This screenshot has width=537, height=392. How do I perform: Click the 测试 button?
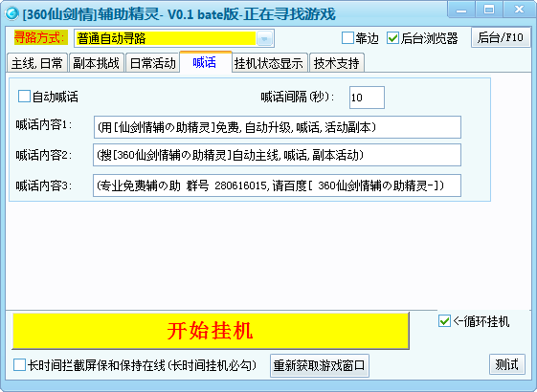click(507, 364)
